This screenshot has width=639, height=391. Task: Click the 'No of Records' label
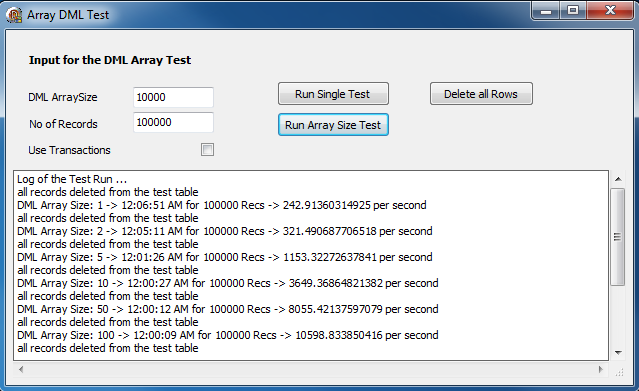[x=63, y=124]
